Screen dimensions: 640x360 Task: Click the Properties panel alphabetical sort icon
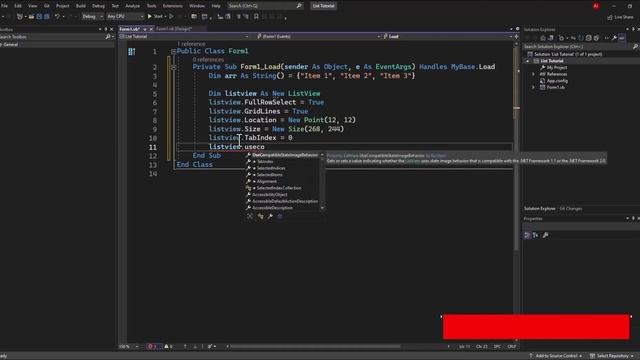click(x=536, y=235)
